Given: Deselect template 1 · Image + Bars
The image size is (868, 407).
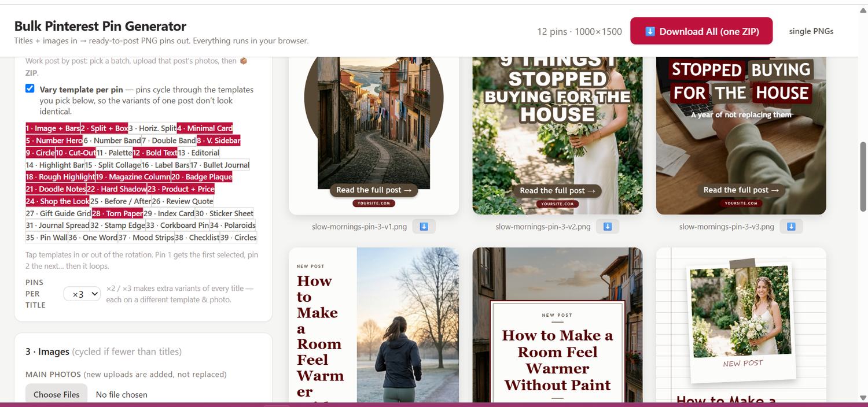Looking at the screenshot, I should tap(53, 128).
